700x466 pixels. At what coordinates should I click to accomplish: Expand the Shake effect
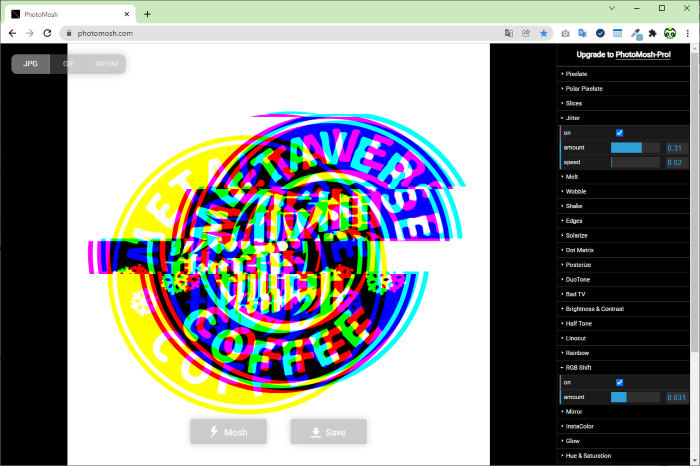(x=624, y=206)
